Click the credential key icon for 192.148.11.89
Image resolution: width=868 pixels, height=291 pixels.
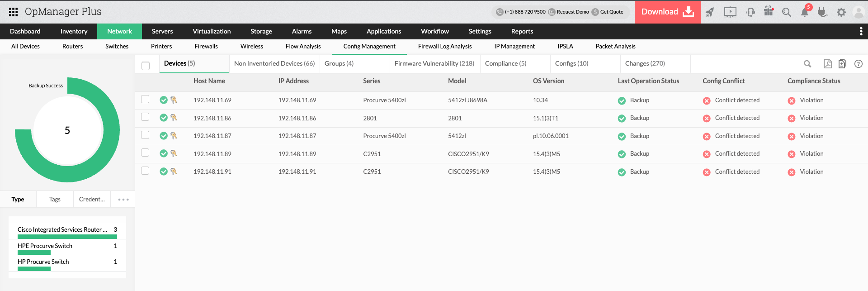pyautogui.click(x=174, y=153)
